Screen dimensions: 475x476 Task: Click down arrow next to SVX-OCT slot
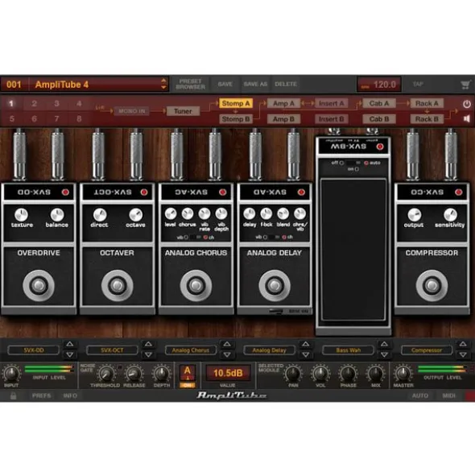click(x=148, y=354)
